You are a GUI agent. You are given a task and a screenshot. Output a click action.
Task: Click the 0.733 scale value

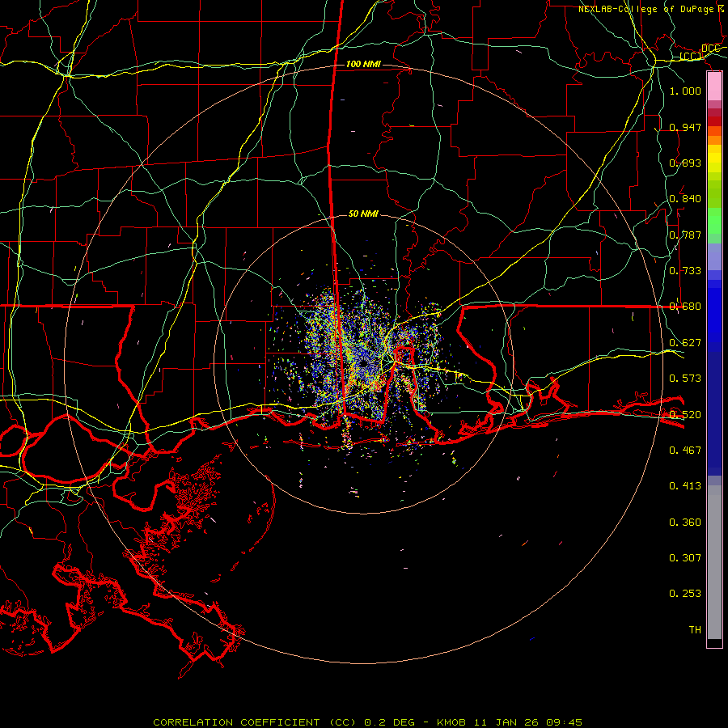[685, 270]
